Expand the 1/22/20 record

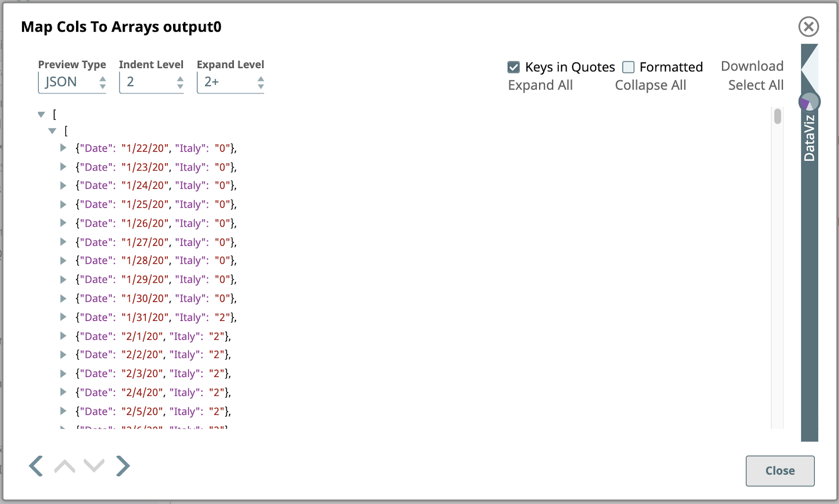click(x=63, y=148)
